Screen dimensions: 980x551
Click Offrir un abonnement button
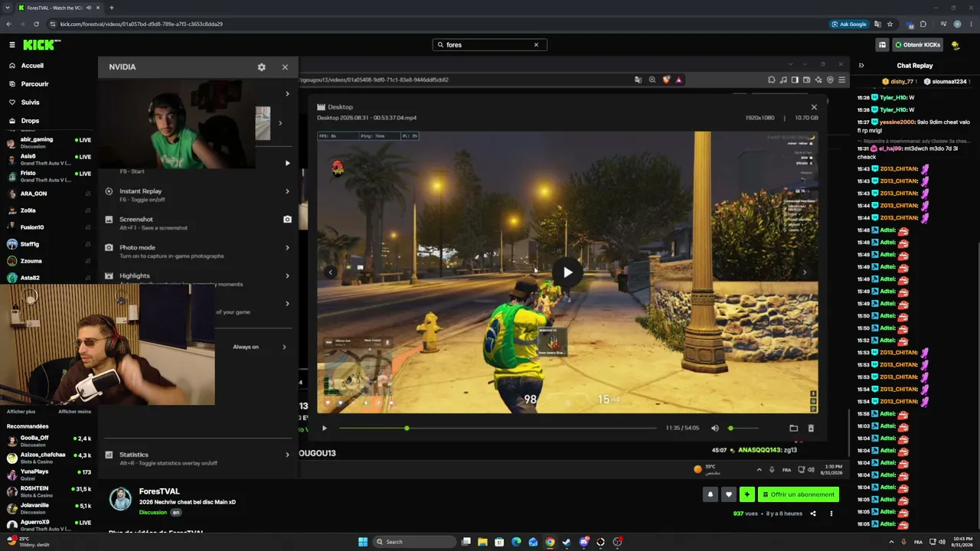tap(799, 494)
